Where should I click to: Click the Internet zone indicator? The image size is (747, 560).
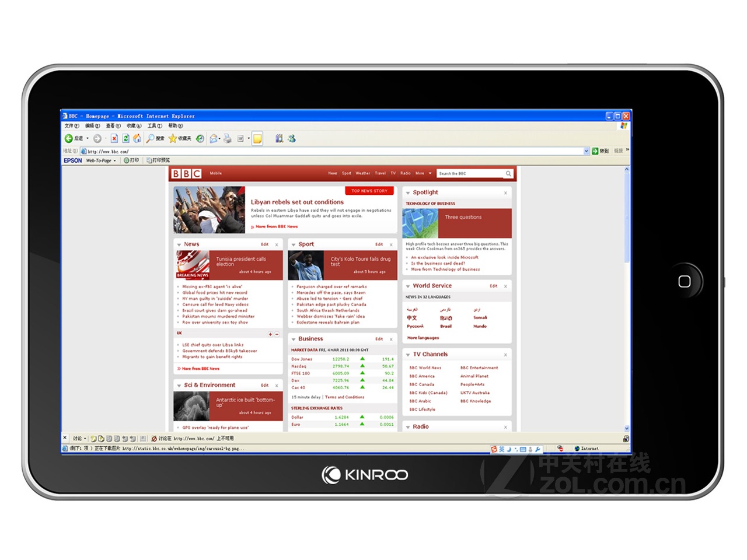tap(587, 449)
